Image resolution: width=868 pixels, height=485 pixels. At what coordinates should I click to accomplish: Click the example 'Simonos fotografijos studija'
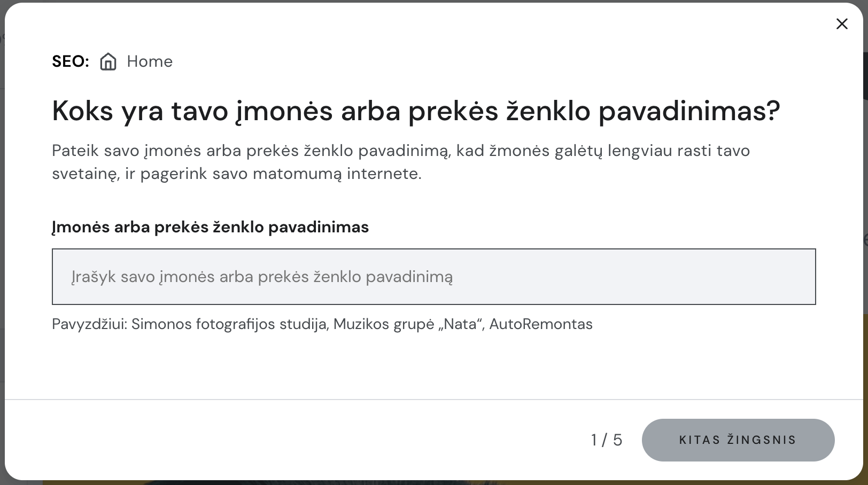click(x=229, y=324)
